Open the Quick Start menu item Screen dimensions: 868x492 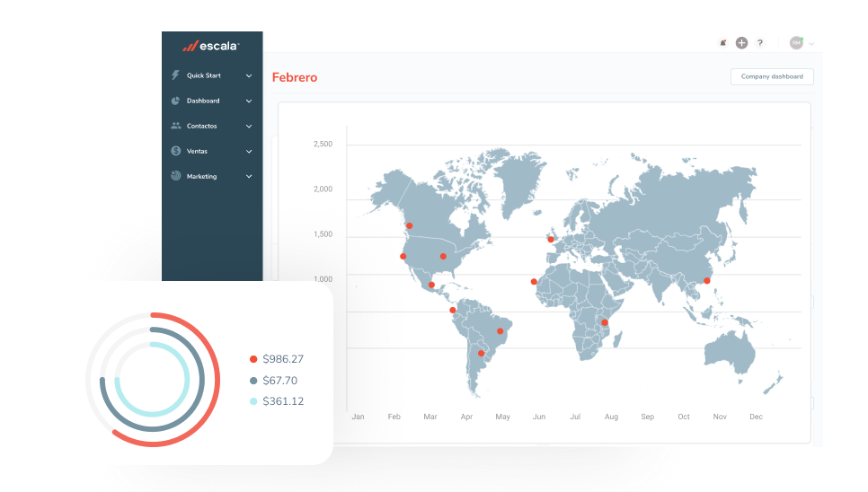(x=212, y=75)
